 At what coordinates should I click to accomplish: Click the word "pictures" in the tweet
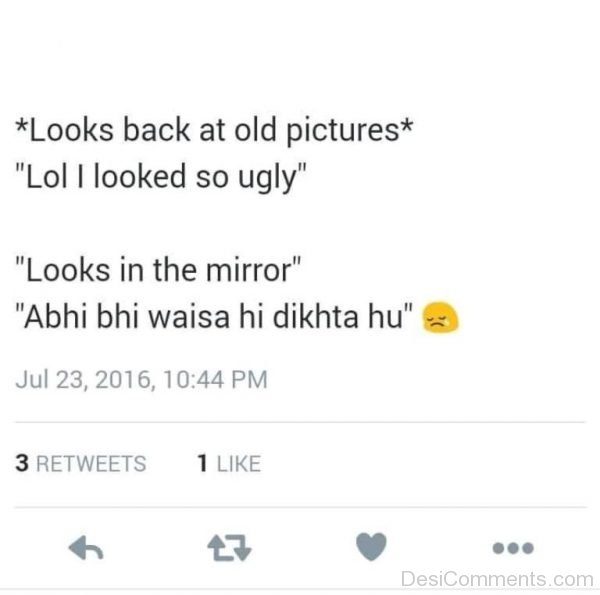tap(343, 131)
